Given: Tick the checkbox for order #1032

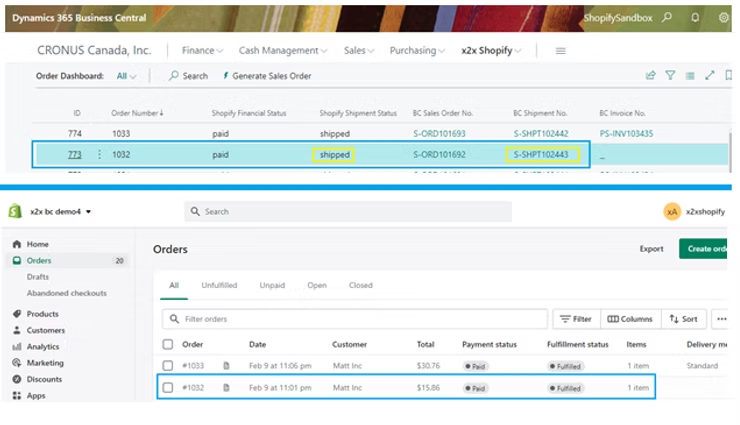Looking at the screenshot, I should (x=168, y=387).
